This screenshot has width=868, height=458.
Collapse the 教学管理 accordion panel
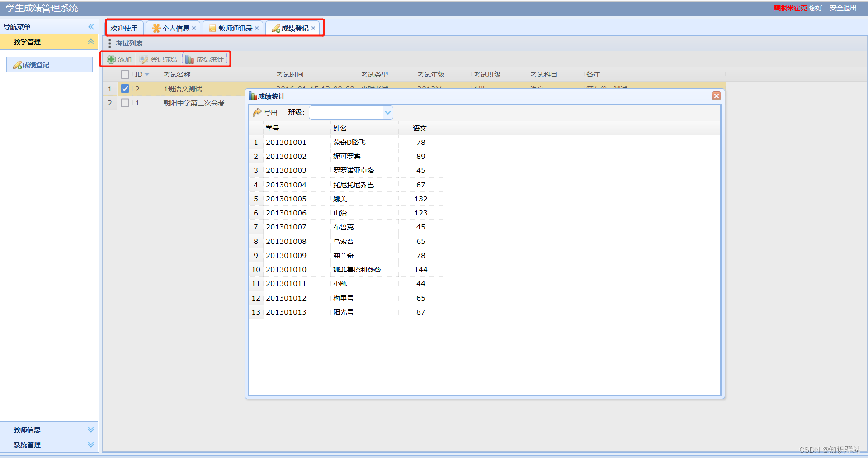(x=91, y=42)
